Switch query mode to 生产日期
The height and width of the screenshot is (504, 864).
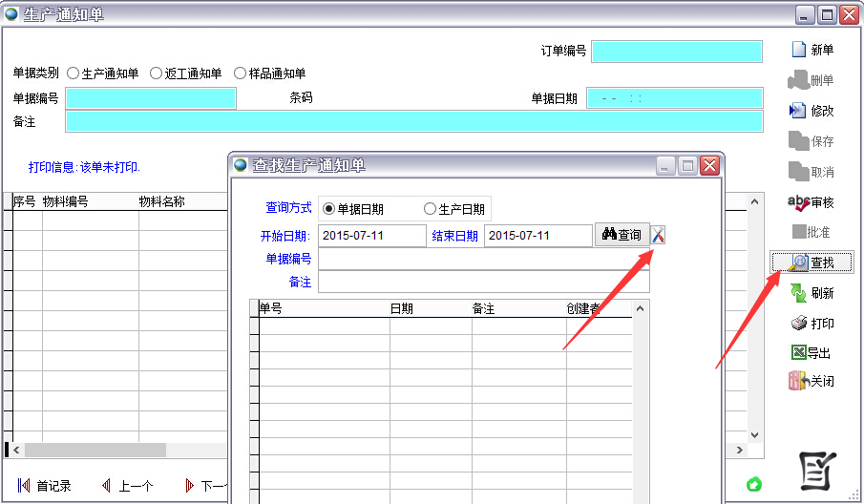tap(430, 209)
